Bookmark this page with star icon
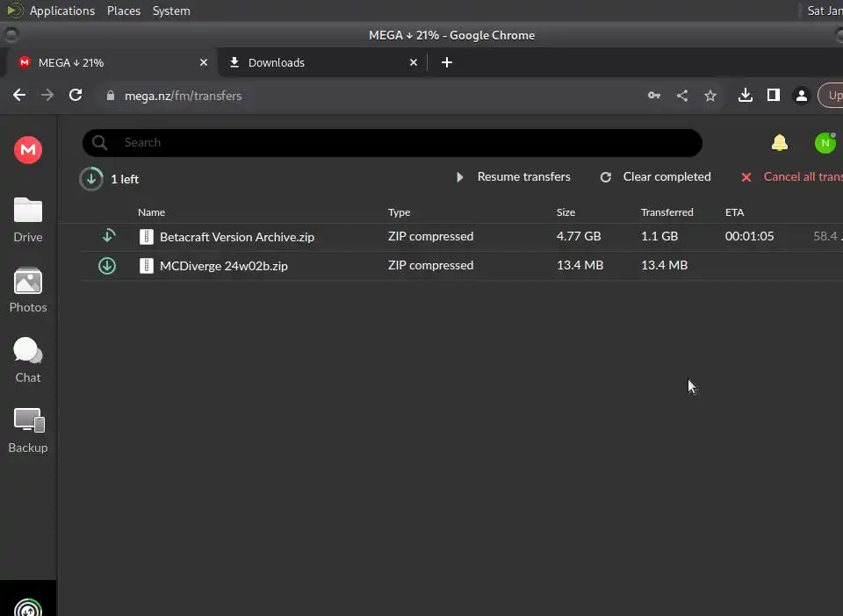Screen dimensions: 843x616 (710, 97)
